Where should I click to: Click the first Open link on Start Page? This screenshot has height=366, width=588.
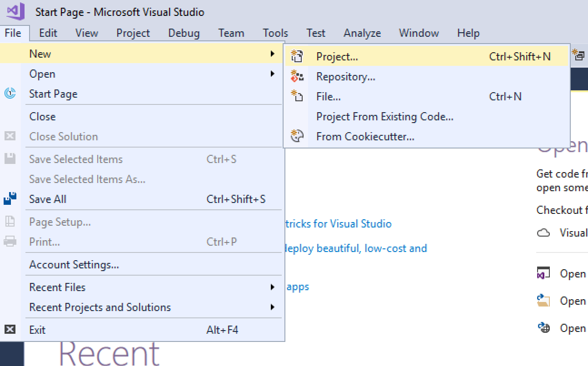[x=573, y=273]
